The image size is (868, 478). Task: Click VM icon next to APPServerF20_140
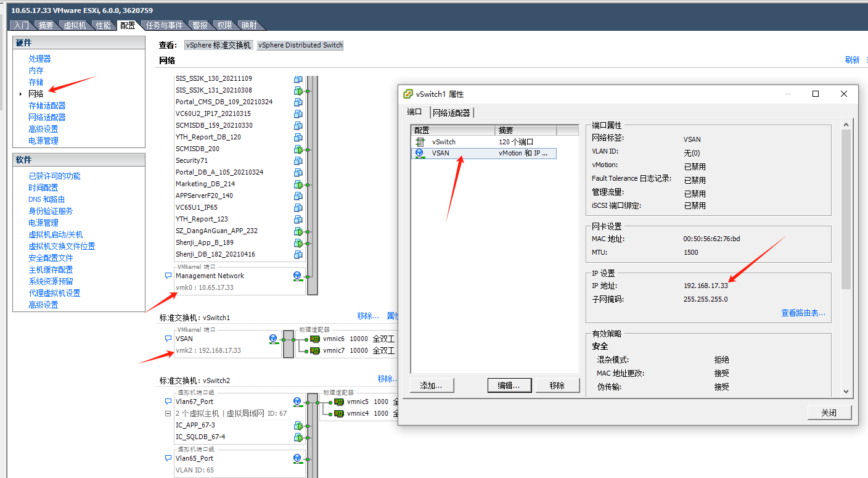(298, 196)
